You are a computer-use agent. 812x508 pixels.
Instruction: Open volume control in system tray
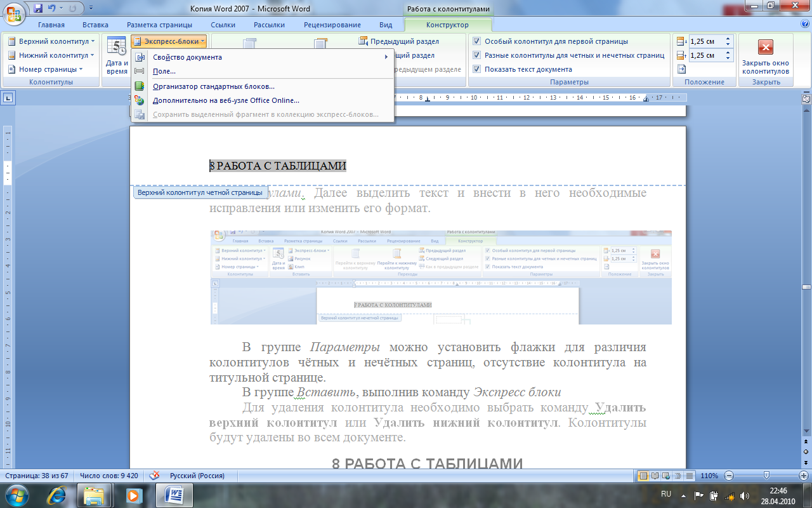pos(744,495)
